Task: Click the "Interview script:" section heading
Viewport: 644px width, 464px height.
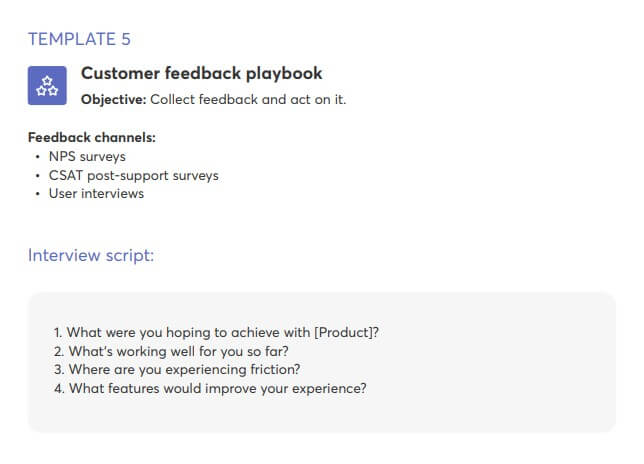Action: pyautogui.click(x=91, y=255)
